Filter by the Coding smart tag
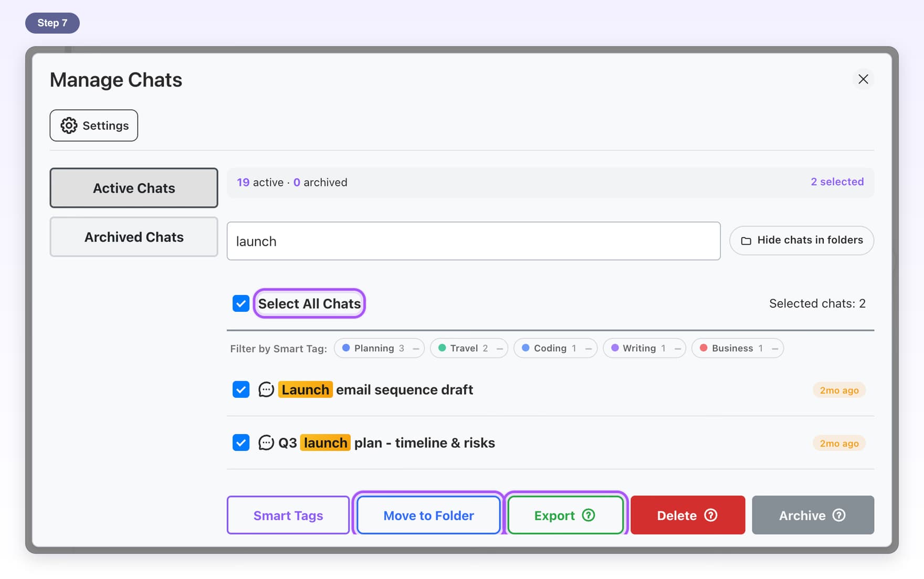This screenshot has height=579, width=924. tap(555, 348)
